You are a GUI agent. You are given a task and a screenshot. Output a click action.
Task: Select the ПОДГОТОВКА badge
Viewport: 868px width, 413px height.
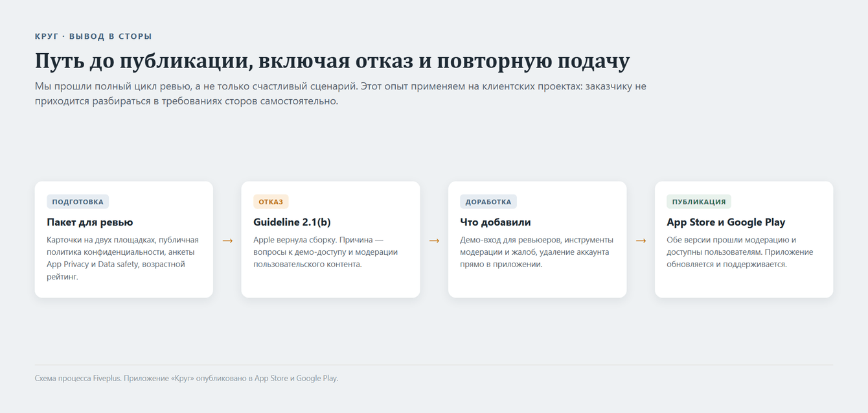78,202
